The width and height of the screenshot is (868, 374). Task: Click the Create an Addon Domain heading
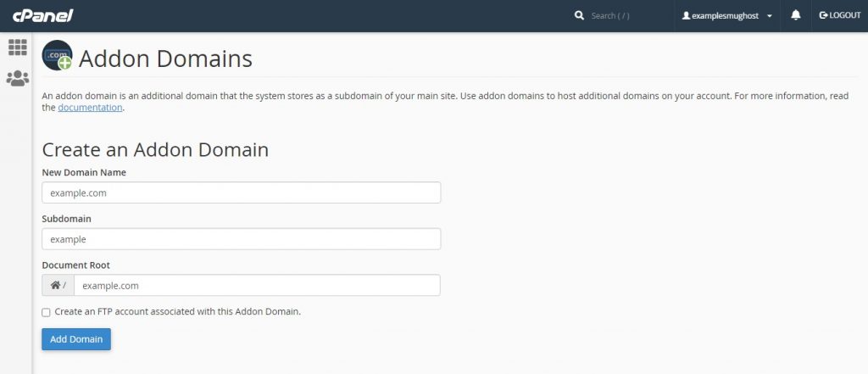pos(155,150)
